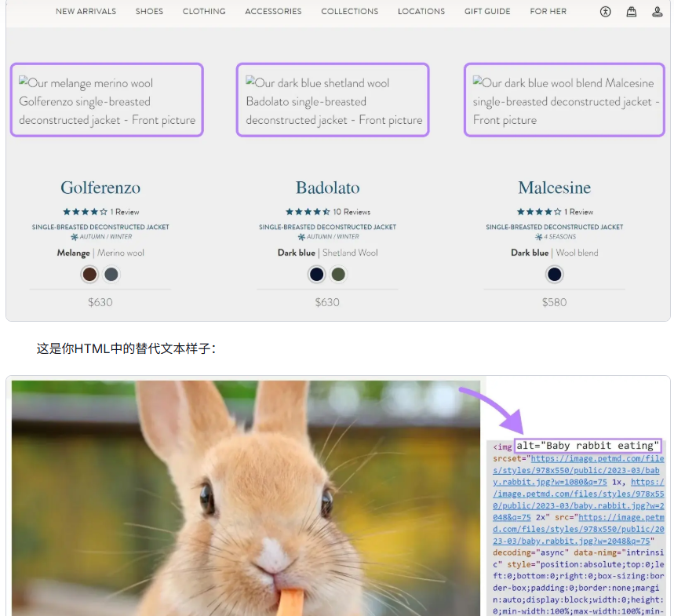Click 'Dark blue | Shetland Wool' text
The height and width of the screenshot is (616, 674).
pyautogui.click(x=327, y=253)
